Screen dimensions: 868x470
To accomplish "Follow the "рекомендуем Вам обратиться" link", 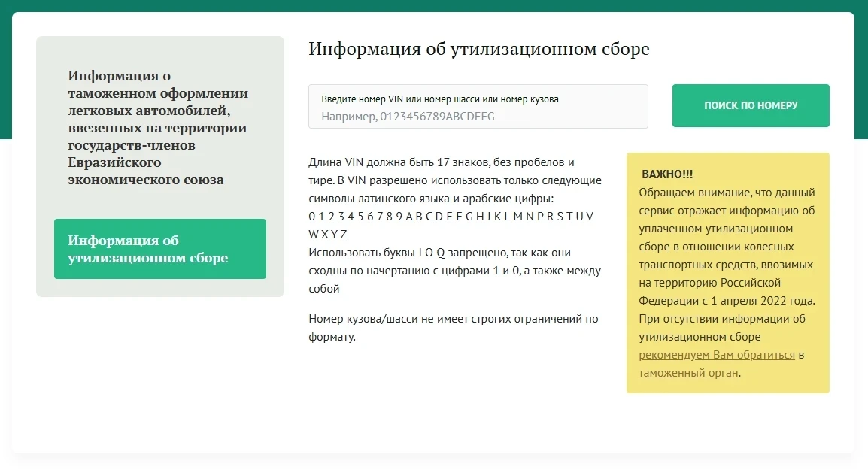I will pos(716,355).
